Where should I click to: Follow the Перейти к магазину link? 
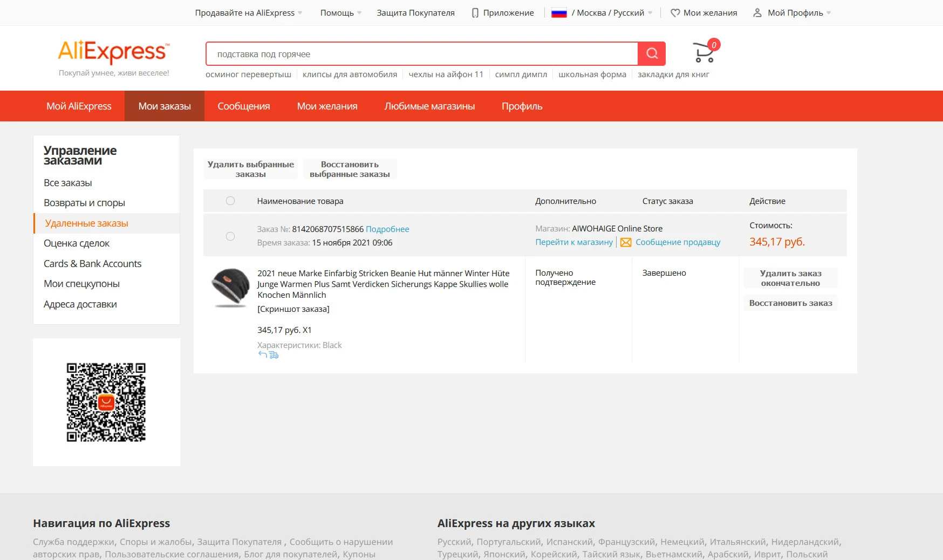pyautogui.click(x=574, y=242)
